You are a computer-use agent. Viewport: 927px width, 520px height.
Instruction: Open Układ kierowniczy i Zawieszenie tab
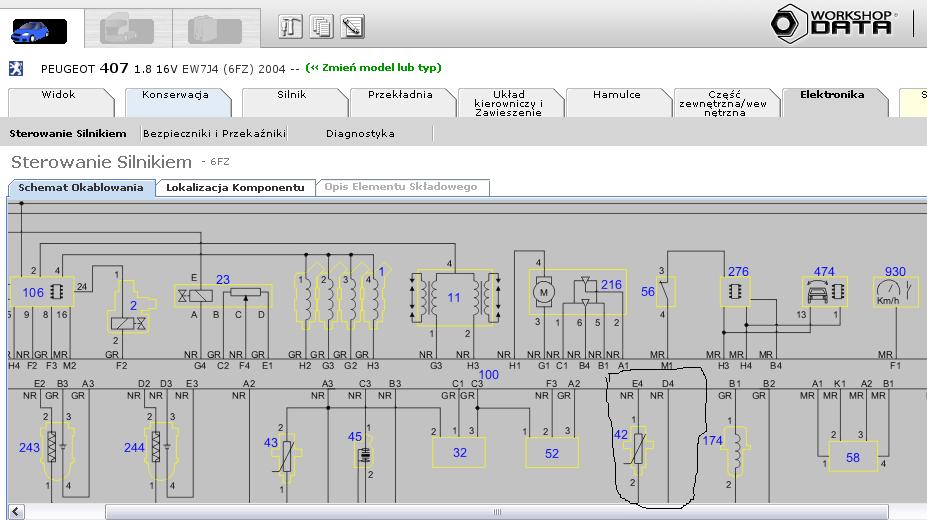pyautogui.click(x=510, y=103)
